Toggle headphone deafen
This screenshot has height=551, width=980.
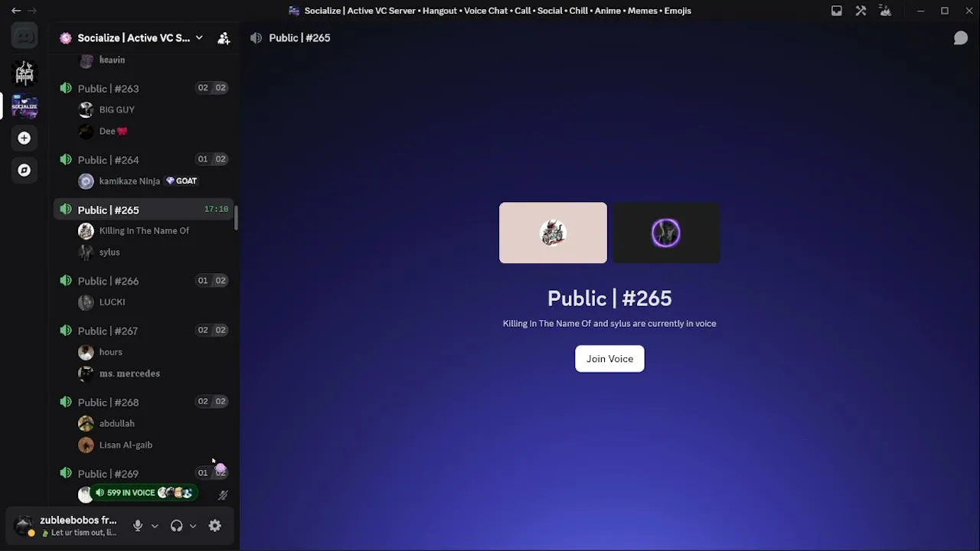177,526
